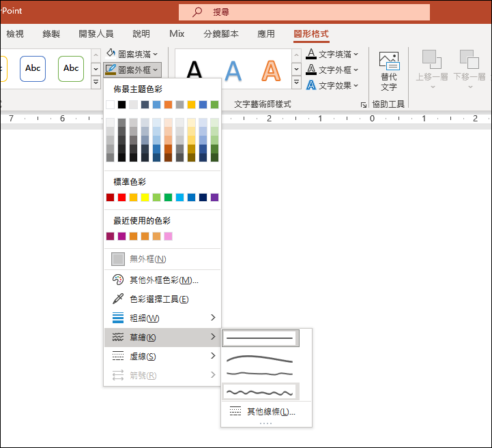Viewport: 492px width, 448px height.
Task: Click the 圖案外框 shape outline button
Action: tap(132, 70)
